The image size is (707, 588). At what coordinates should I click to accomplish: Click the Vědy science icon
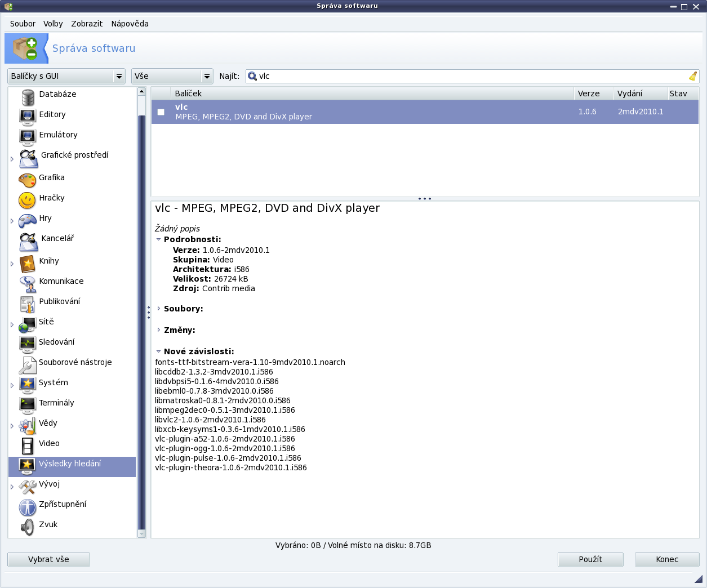pos(27,426)
